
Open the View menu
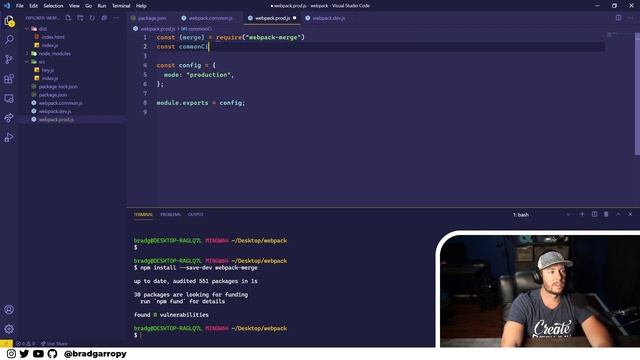pyautogui.click(x=74, y=6)
